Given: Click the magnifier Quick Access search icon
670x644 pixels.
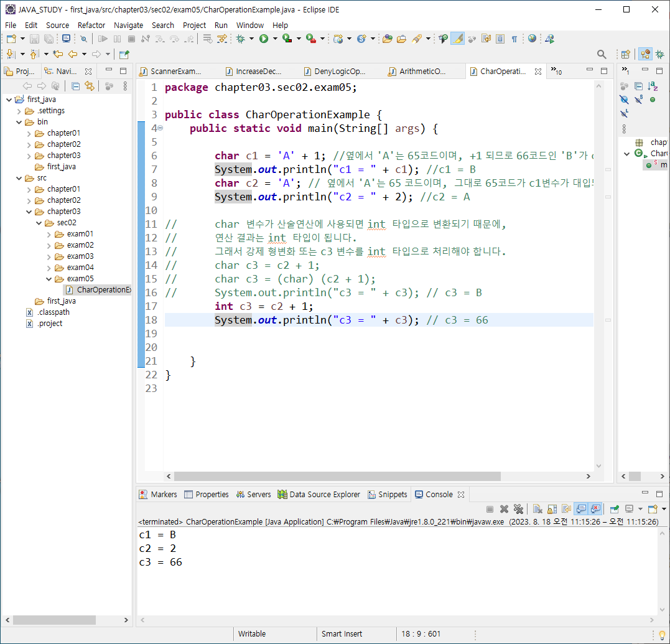Looking at the screenshot, I should [x=602, y=54].
